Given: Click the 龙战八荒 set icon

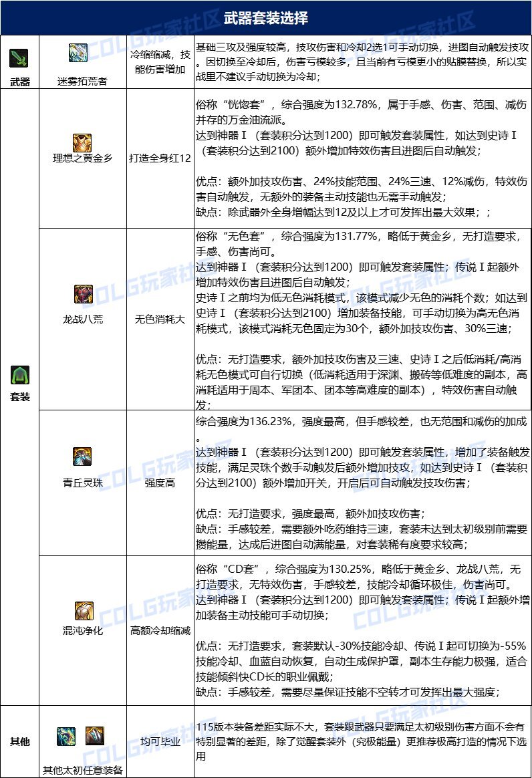Looking at the screenshot, I should (84, 294).
